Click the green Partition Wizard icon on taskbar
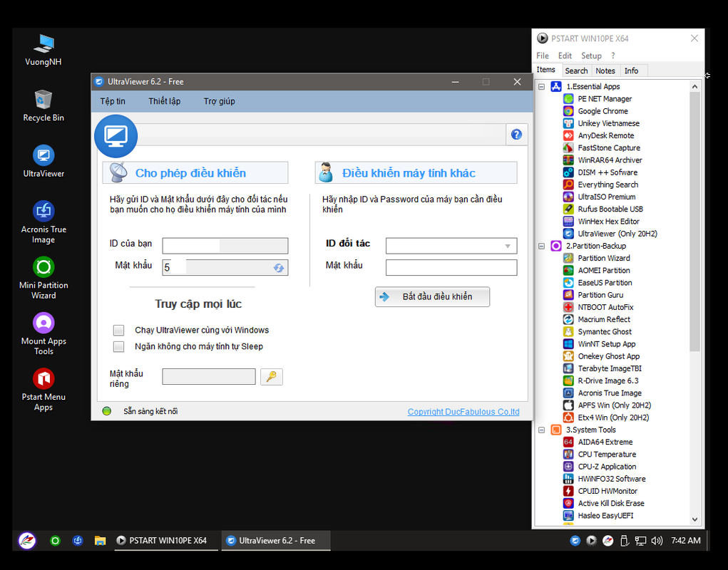The height and width of the screenshot is (570, 728). [55, 540]
